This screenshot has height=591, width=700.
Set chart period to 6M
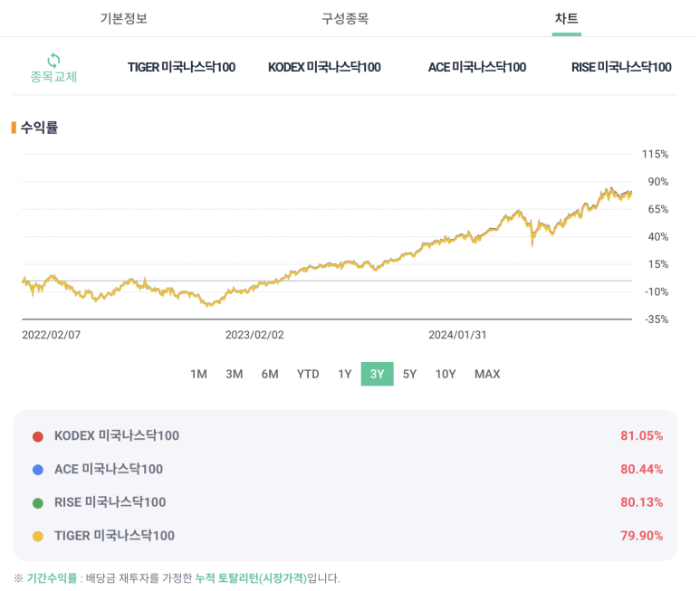coord(270,374)
